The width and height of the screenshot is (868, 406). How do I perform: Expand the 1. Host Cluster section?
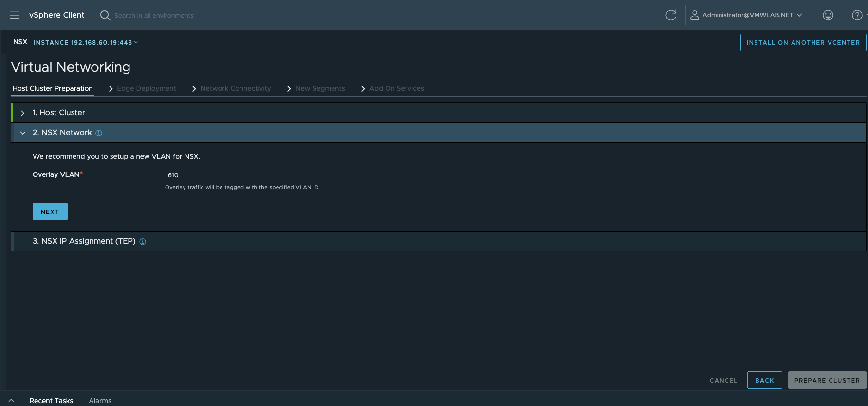(x=22, y=113)
